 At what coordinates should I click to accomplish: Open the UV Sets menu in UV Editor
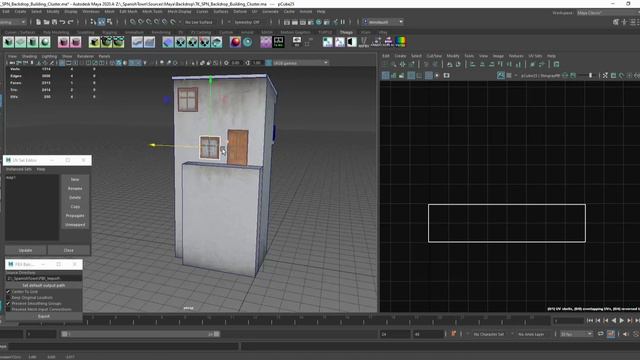(535, 56)
